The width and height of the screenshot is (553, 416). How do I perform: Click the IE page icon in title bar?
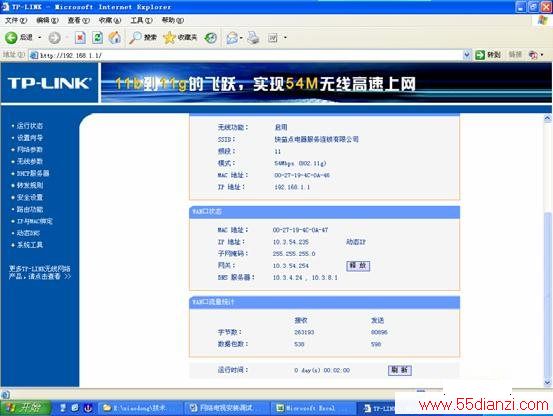pos(6,6)
